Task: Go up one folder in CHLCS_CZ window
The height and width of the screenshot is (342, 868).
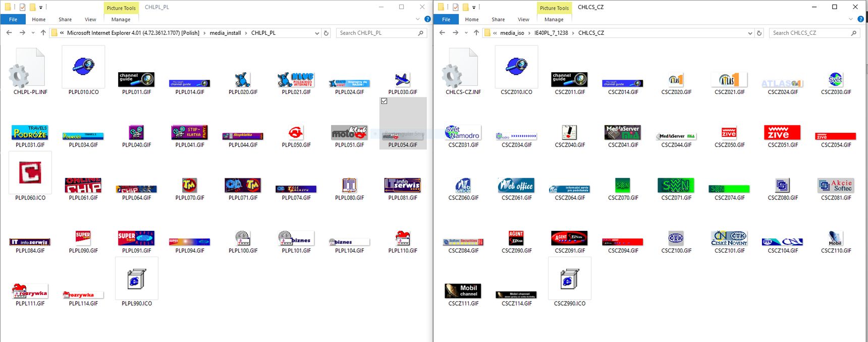Action: [476, 33]
